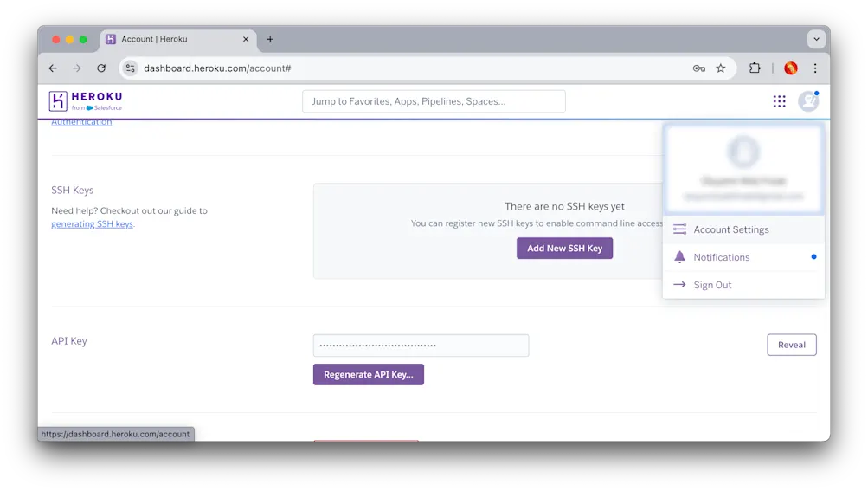The image size is (868, 491).
Task: Click the Heroku logo in header
Action: [86, 100]
